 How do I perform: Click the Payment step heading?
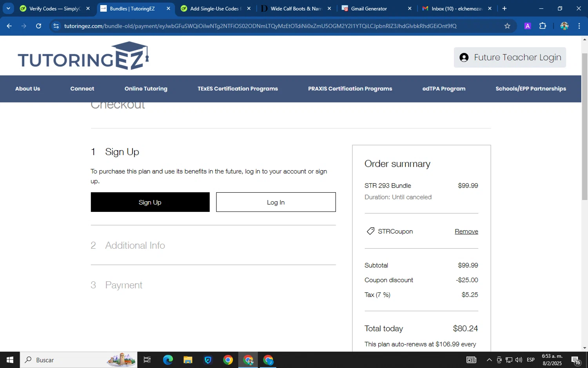pos(123,285)
